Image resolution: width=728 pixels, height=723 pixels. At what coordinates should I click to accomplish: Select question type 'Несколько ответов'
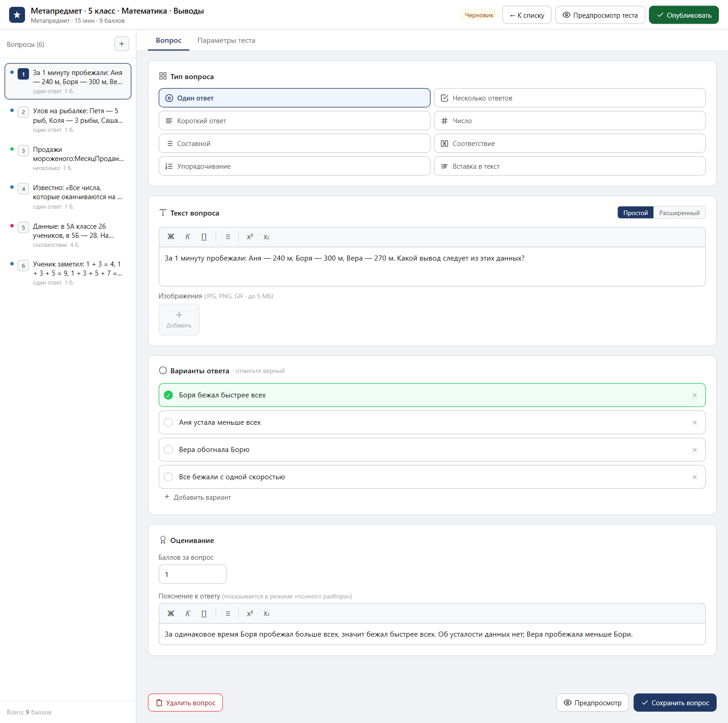point(570,98)
